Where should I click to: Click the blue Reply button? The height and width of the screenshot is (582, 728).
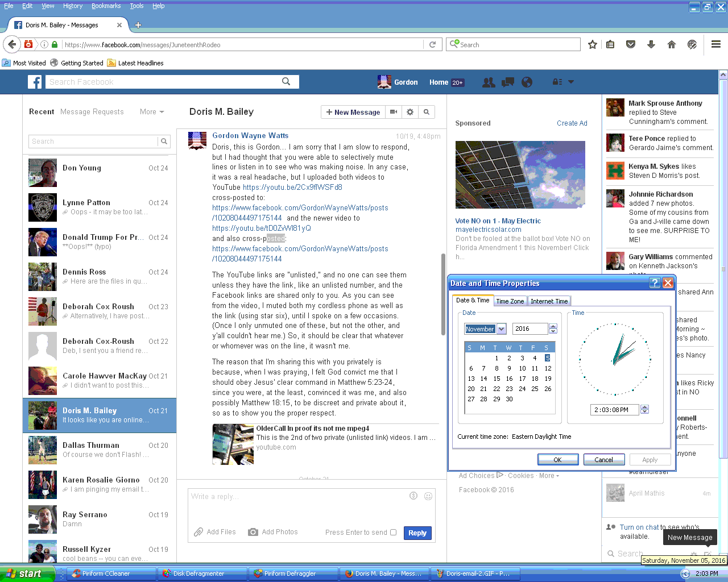pyautogui.click(x=417, y=533)
